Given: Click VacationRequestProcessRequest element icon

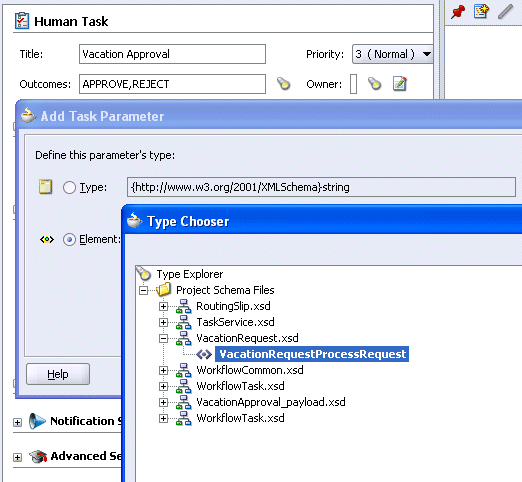Looking at the screenshot, I should pos(204,354).
